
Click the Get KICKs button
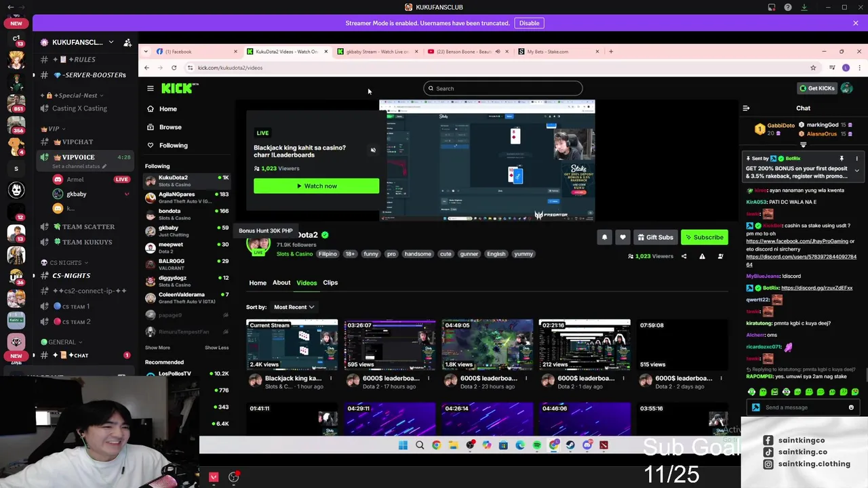pyautogui.click(x=817, y=88)
